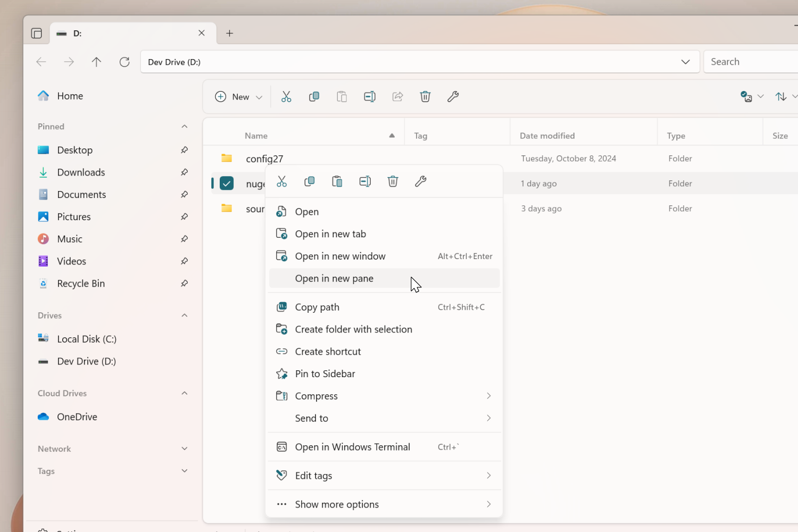Open Documents in the sidebar
The image size is (798, 532).
coord(113,195)
